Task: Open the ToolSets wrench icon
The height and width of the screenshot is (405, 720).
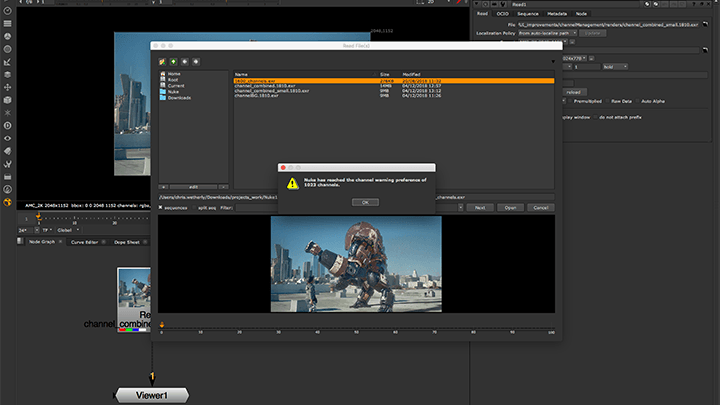Action: [7, 164]
